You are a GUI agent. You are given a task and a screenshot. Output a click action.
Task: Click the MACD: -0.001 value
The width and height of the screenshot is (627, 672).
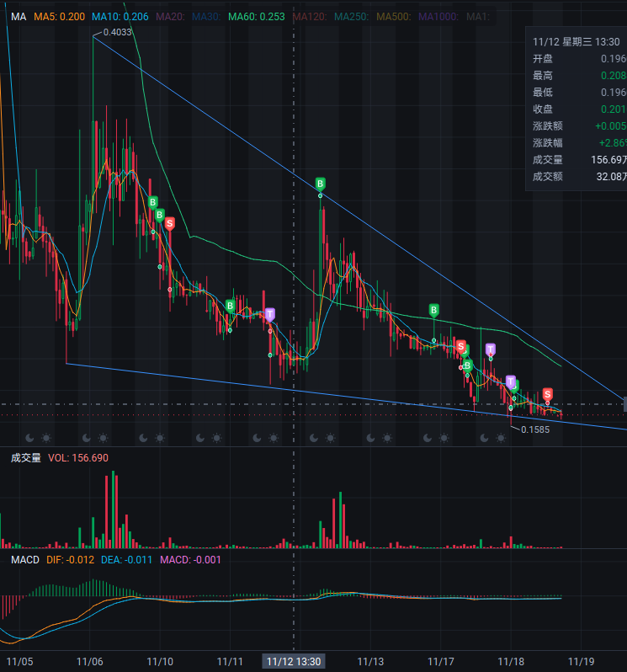[190, 560]
